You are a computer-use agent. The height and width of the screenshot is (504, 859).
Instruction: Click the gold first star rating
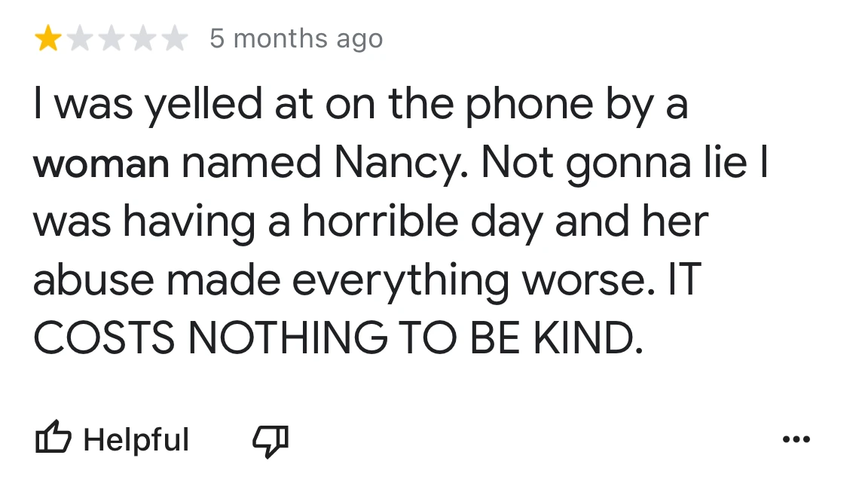pyautogui.click(x=47, y=38)
